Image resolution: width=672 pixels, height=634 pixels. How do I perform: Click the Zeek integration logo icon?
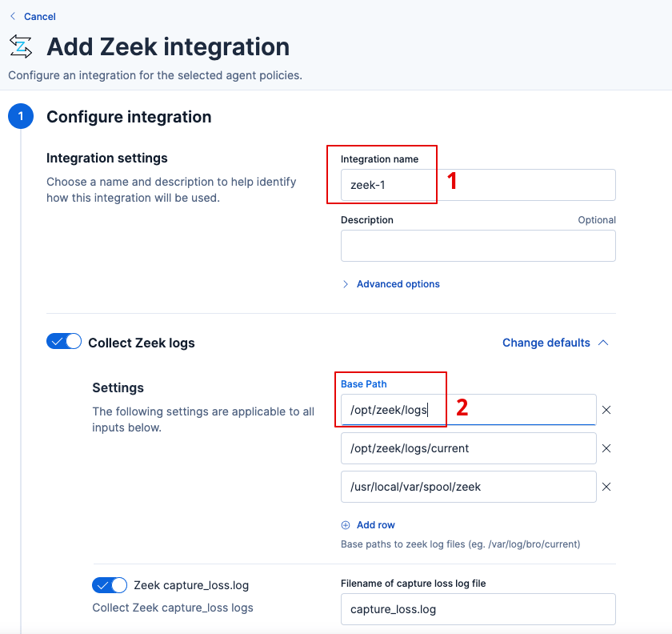[x=20, y=46]
